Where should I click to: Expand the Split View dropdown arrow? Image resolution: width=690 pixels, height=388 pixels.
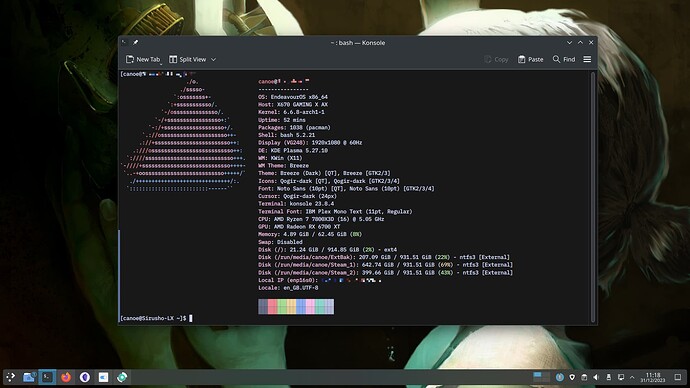point(213,59)
